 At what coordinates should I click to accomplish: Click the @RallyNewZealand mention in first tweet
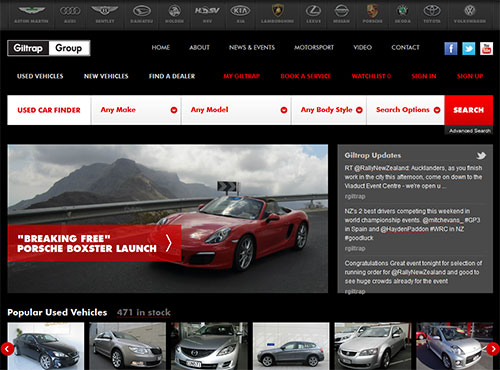[x=382, y=168]
